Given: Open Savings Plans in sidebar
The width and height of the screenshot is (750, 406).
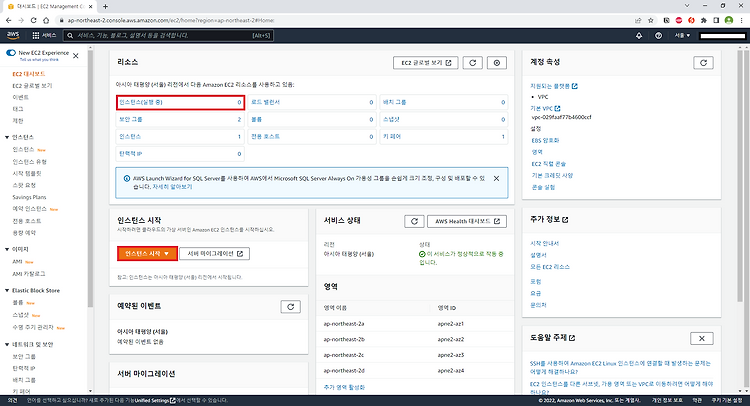Looking at the screenshot, I should click(x=29, y=197).
